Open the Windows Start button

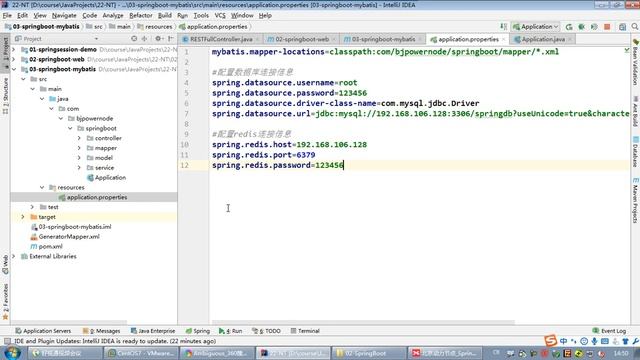coord(12,353)
